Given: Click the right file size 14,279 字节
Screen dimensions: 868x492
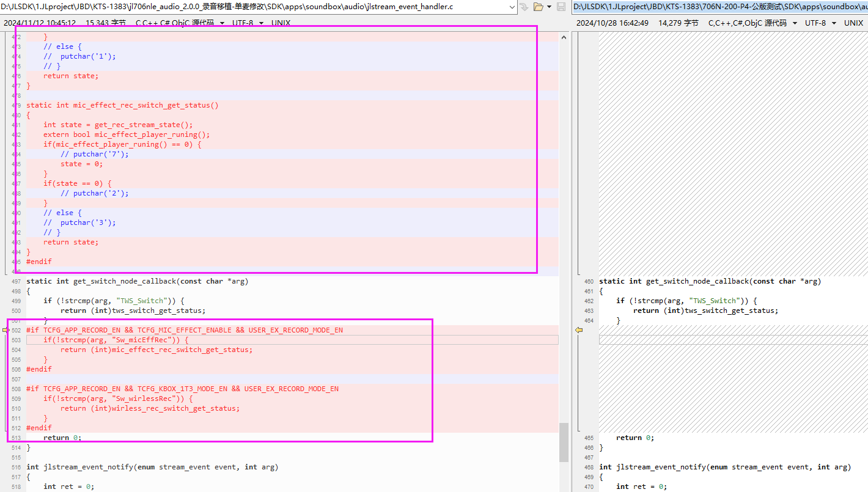Looking at the screenshot, I should (x=679, y=23).
